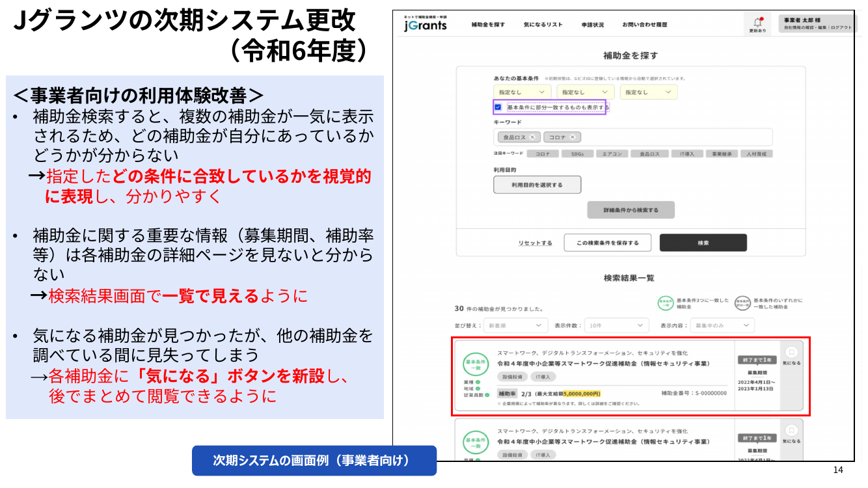Open the first 指定なし basic condition dropdown
This screenshot has width=868, height=488.
click(522, 92)
